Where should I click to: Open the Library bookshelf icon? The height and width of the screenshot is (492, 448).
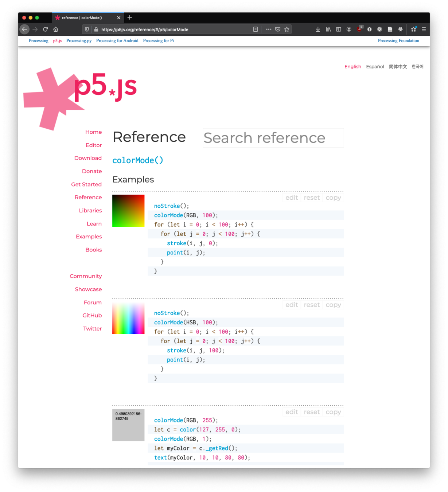328,30
